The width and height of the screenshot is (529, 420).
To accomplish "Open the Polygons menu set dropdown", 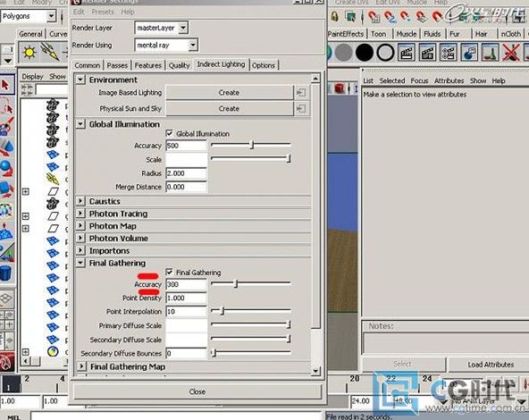I will click(x=51, y=16).
